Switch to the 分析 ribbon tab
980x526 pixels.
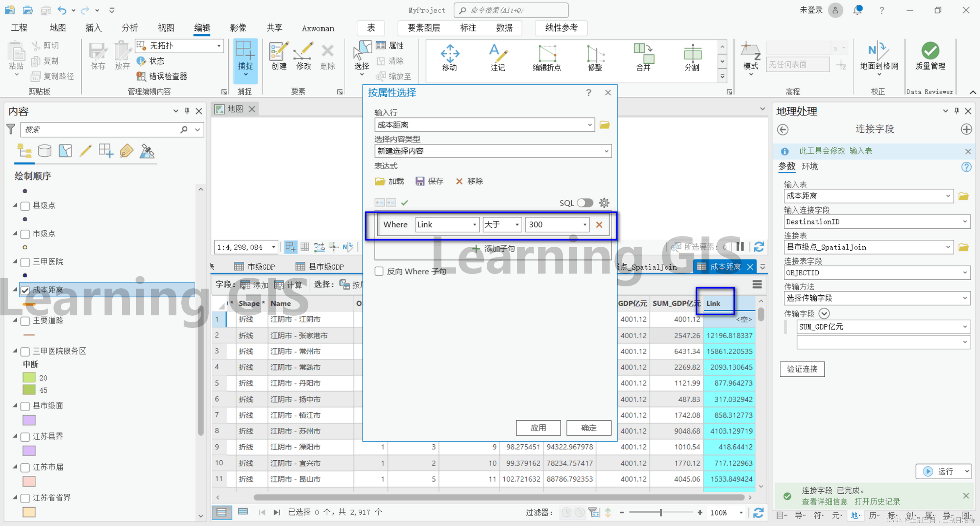pyautogui.click(x=129, y=28)
